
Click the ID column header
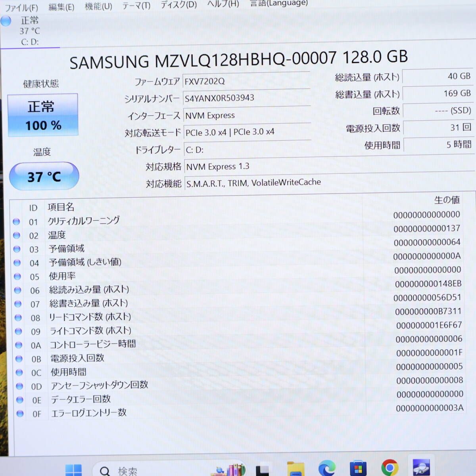coord(33,208)
